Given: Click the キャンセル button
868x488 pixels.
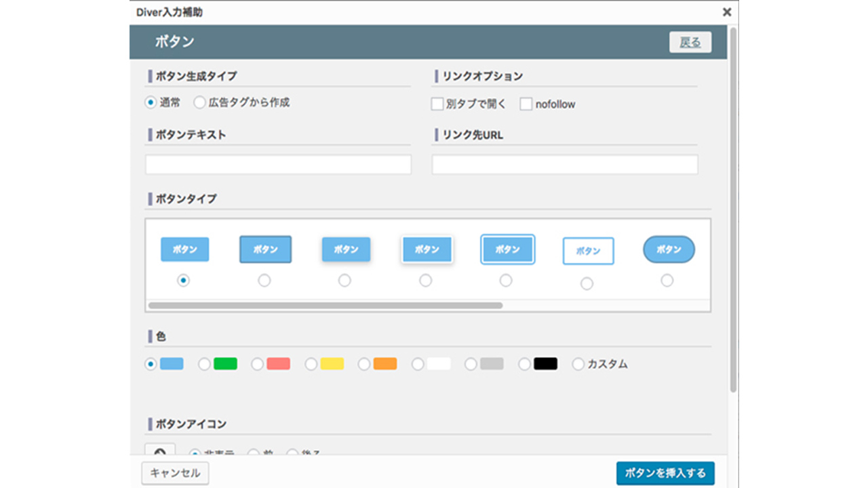Looking at the screenshot, I should tap(175, 473).
